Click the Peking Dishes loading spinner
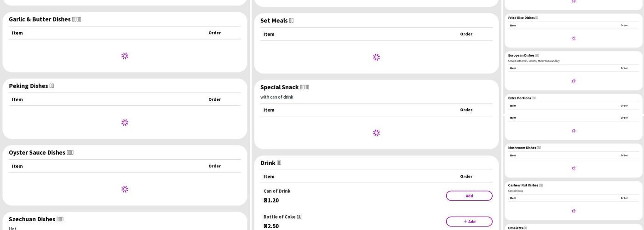This screenshot has height=230, width=644. (x=125, y=123)
